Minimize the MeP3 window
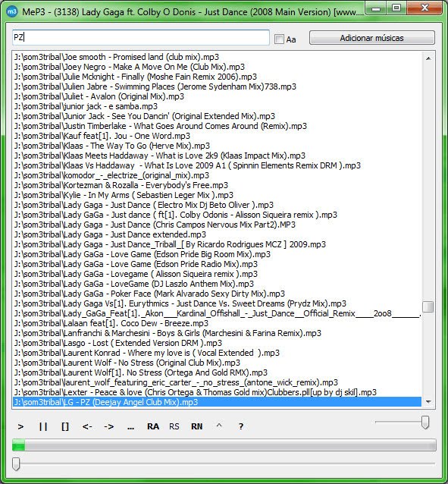This screenshot has width=448, height=484. 376,8
